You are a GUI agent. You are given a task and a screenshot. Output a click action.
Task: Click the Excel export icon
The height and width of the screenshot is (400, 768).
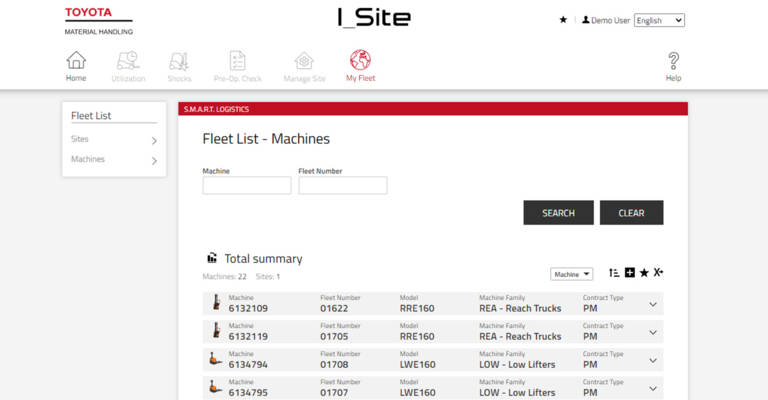click(658, 272)
